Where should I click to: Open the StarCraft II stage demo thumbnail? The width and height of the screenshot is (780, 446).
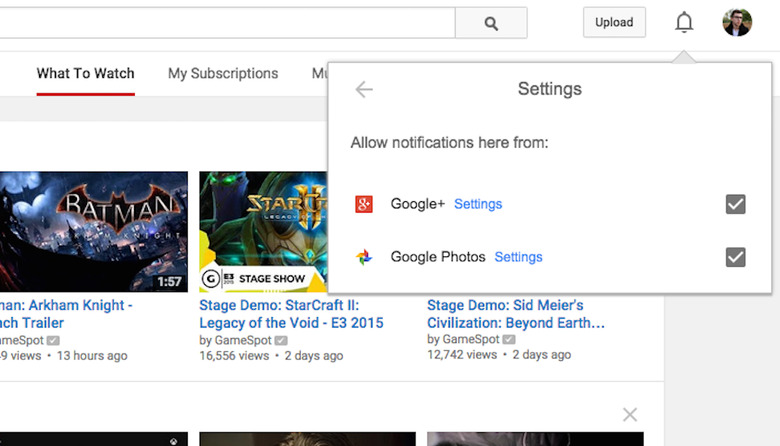[x=263, y=231]
